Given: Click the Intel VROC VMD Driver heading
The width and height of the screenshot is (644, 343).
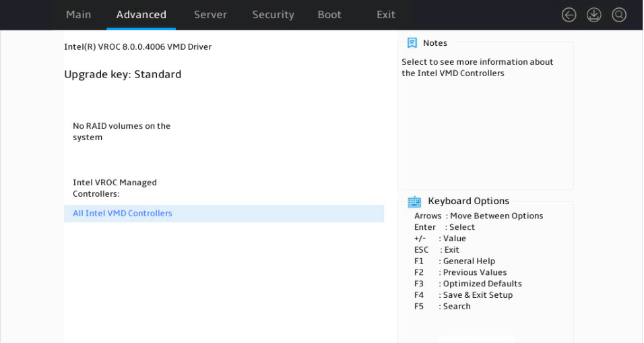Looking at the screenshot, I should (x=138, y=46).
